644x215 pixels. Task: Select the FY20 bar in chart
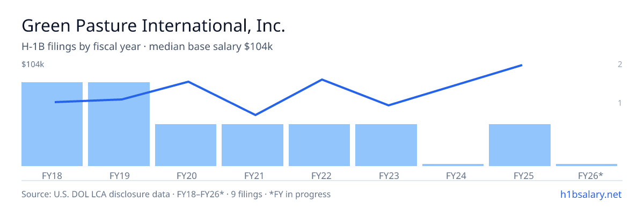pos(186,145)
